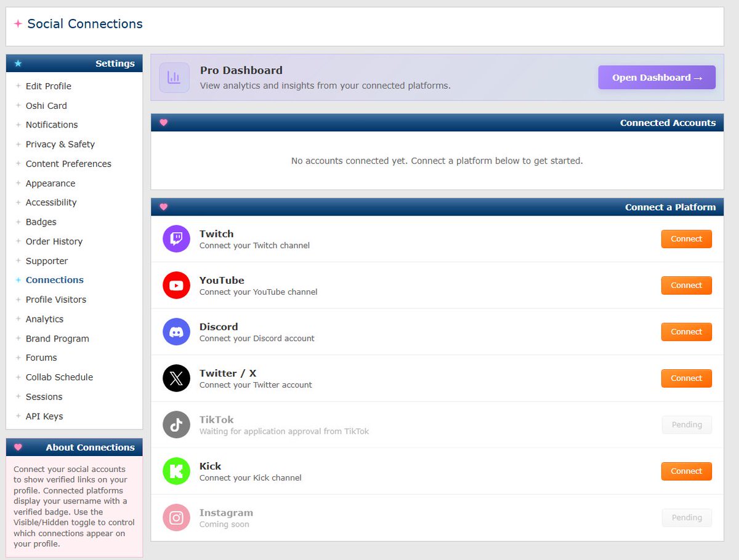Open Appearance settings
This screenshot has height=560, width=739.
coord(50,183)
